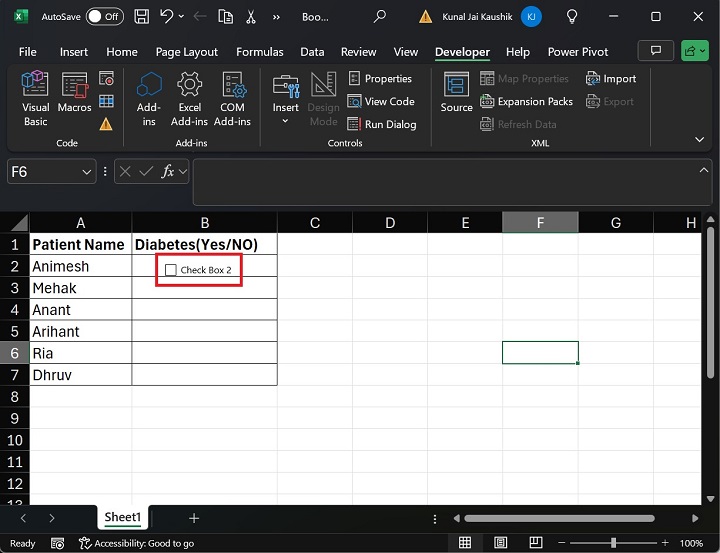Collapse the ribbon with the chevron
This screenshot has height=553, width=720.
click(700, 140)
